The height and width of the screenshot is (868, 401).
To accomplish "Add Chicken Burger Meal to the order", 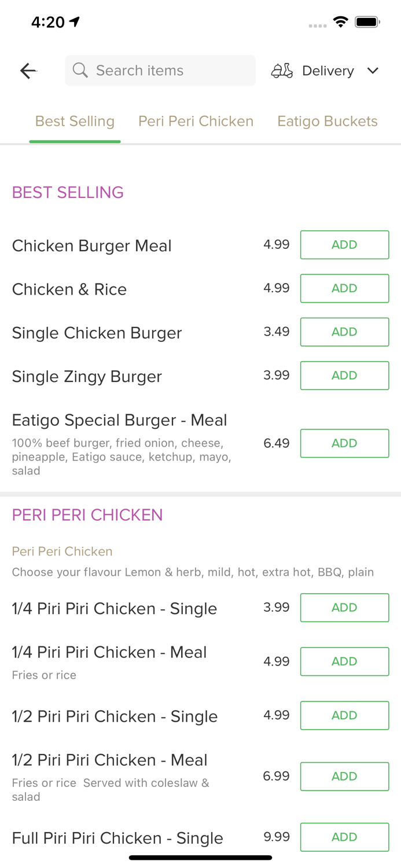I will [x=344, y=244].
